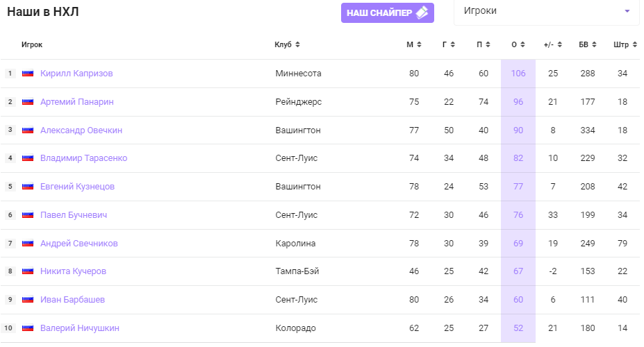This screenshot has width=644, height=347.
Task: Click the ticket icon on Наш снайпер button
Action: (x=422, y=12)
